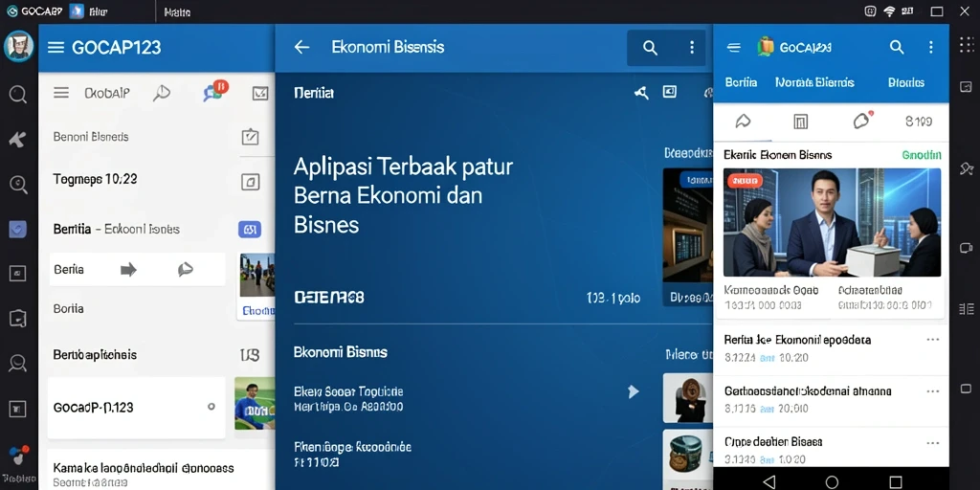Click the clipboard icon on Benoni Bisneds row
980x490 pixels.
(250, 136)
